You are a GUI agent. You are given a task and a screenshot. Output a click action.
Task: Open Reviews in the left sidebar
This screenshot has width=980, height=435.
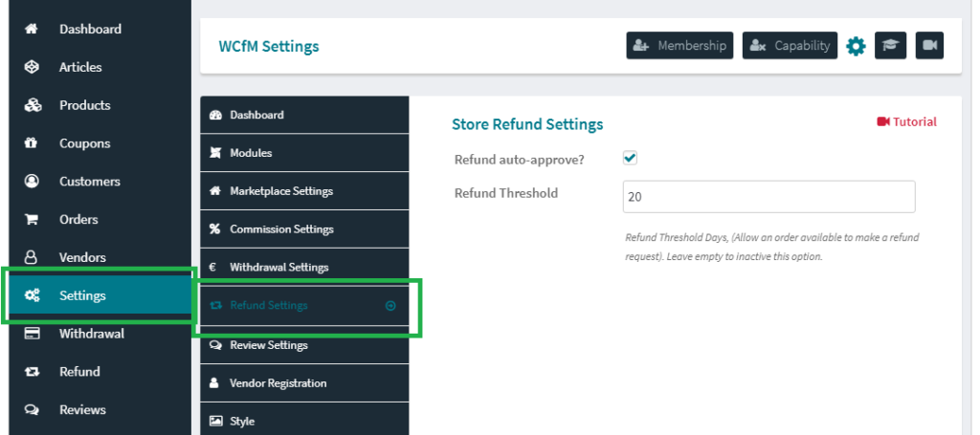click(x=100, y=409)
